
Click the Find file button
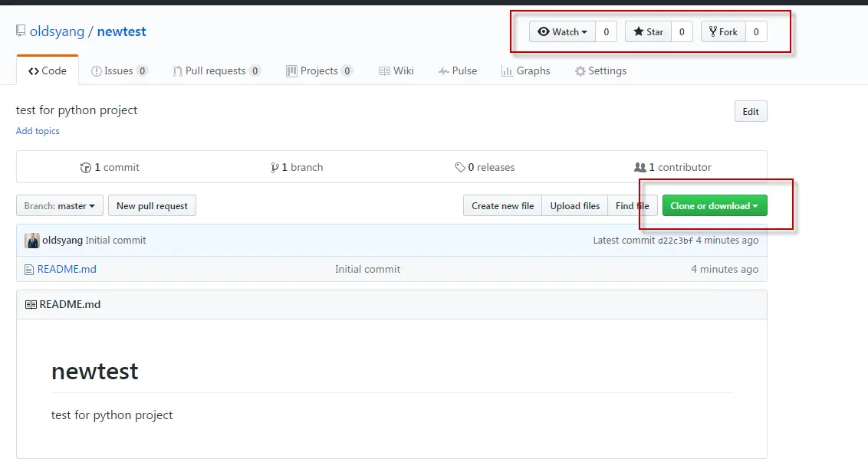(x=632, y=205)
